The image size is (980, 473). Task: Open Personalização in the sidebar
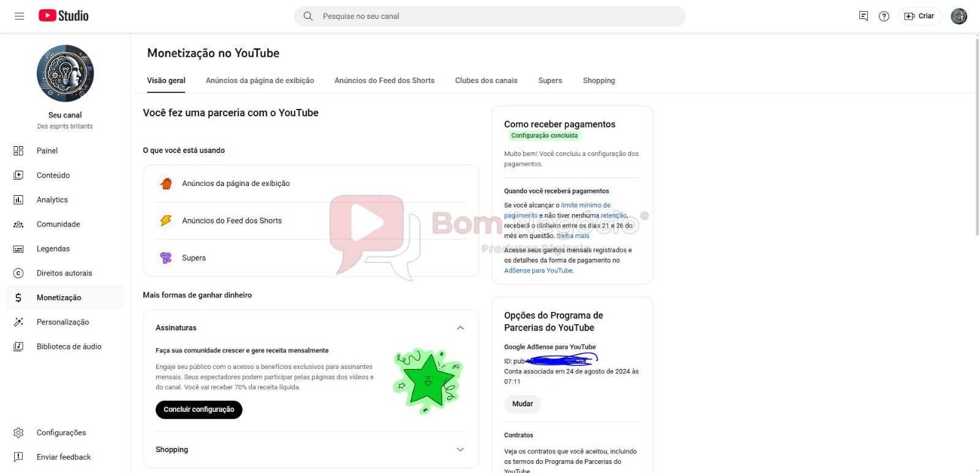tap(65, 322)
